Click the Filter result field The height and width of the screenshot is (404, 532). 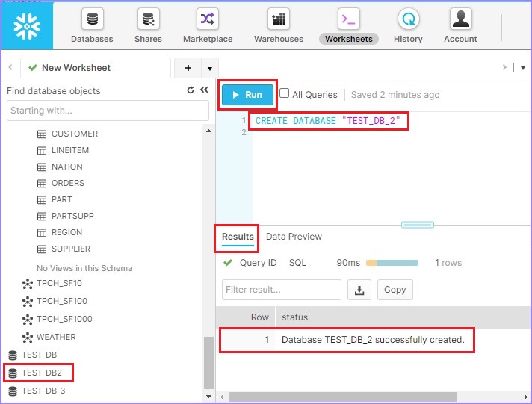point(281,290)
